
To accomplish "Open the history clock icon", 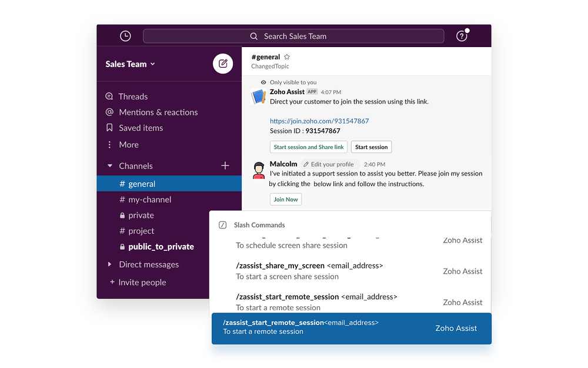I will point(125,36).
